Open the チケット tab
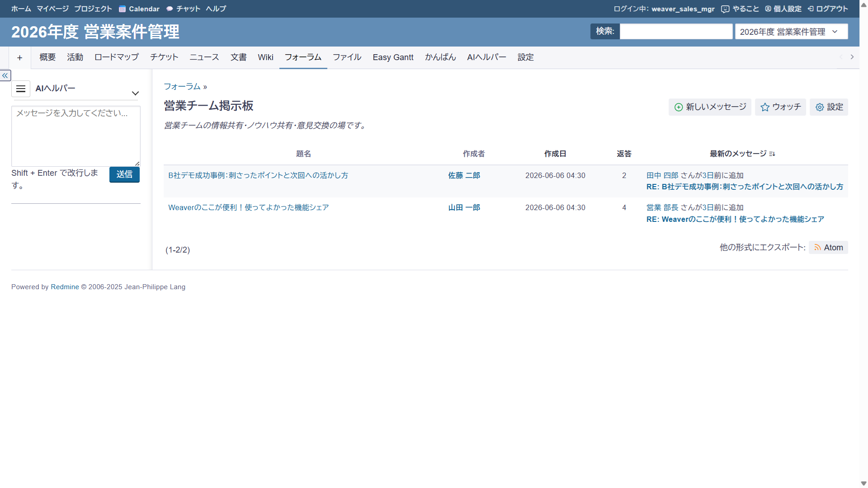The image size is (868, 488). click(164, 57)
